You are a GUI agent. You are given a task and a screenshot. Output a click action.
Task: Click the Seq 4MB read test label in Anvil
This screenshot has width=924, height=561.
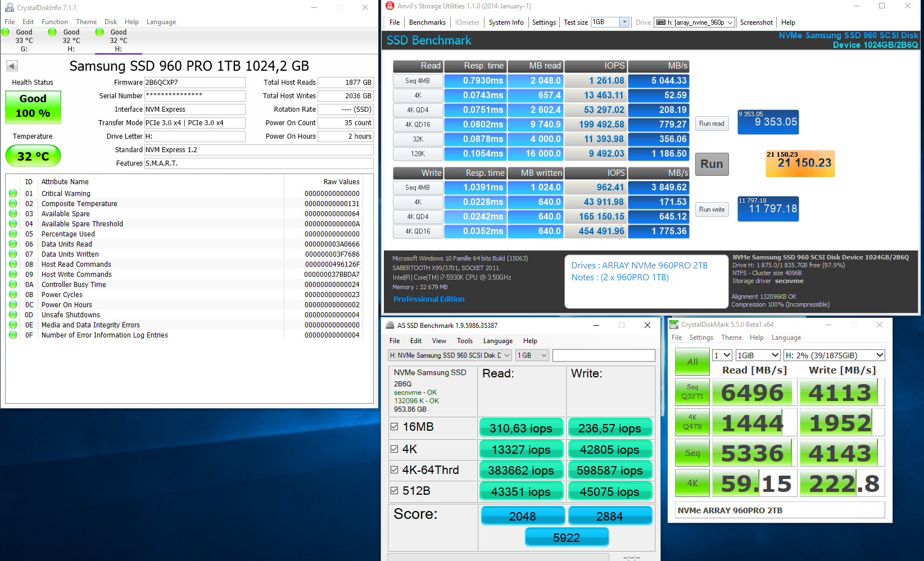[418, 81]
